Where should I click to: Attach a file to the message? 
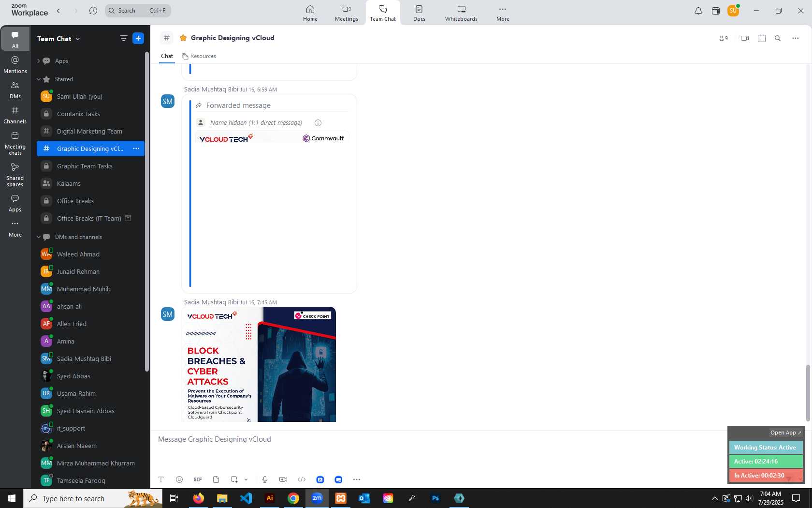pos(216,479)
